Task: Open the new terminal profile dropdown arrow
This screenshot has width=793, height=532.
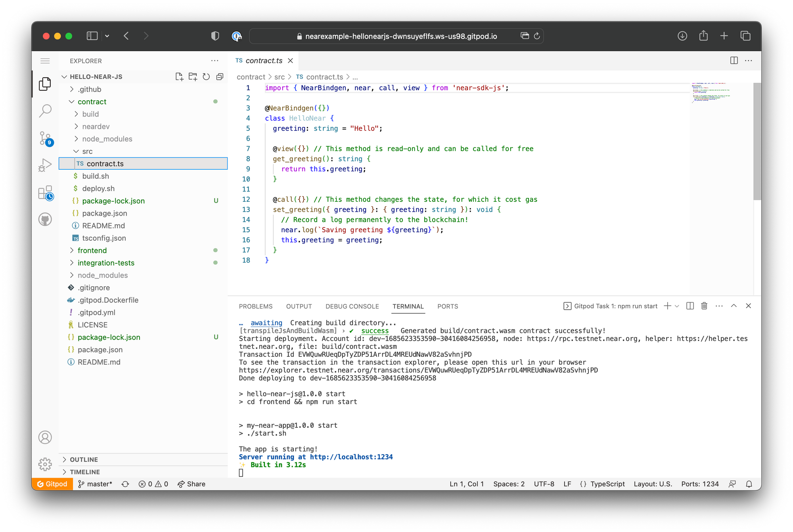Action: (677, 306)
